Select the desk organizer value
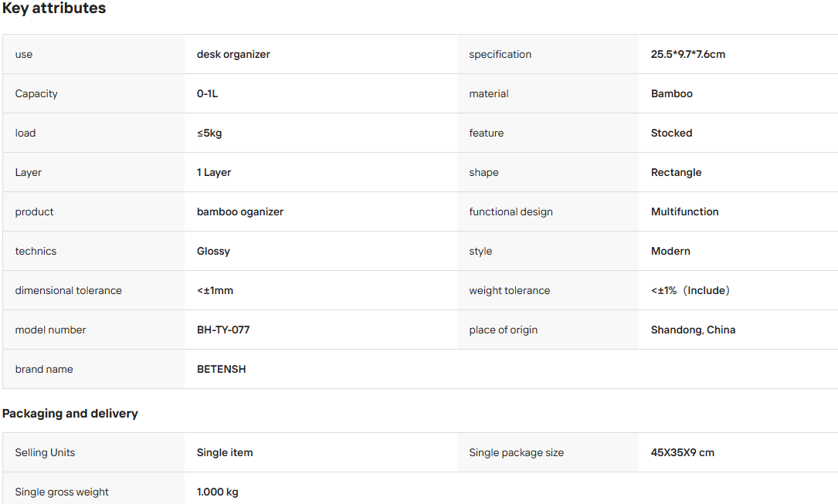 tap(233, 55)
